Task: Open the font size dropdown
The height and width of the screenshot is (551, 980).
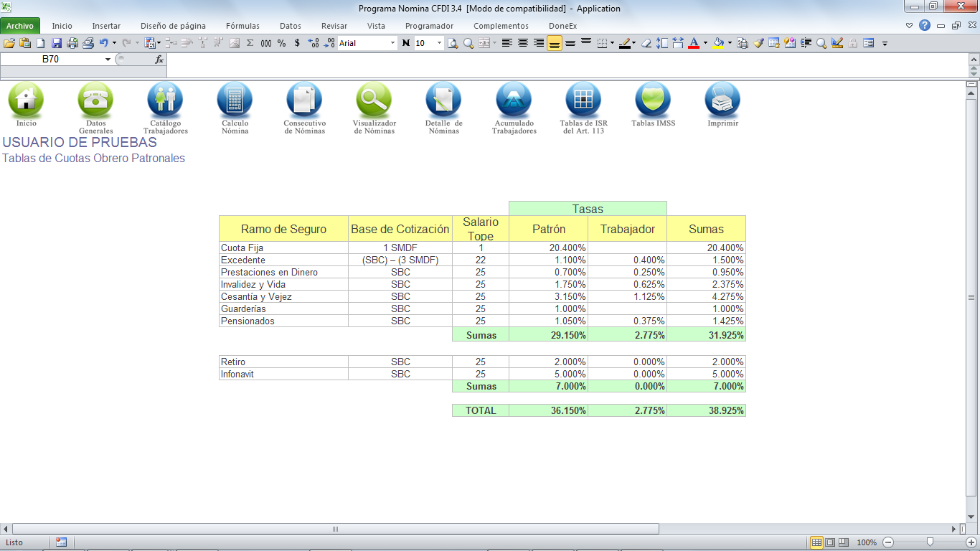Action: 439,43
